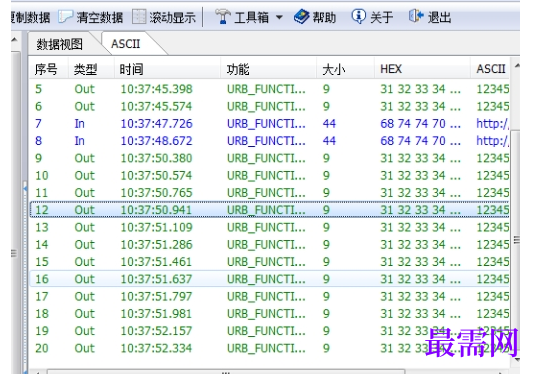Click the 帮助 help label
This screenshot has width=537, height=374.
click(x=324, y=17)
